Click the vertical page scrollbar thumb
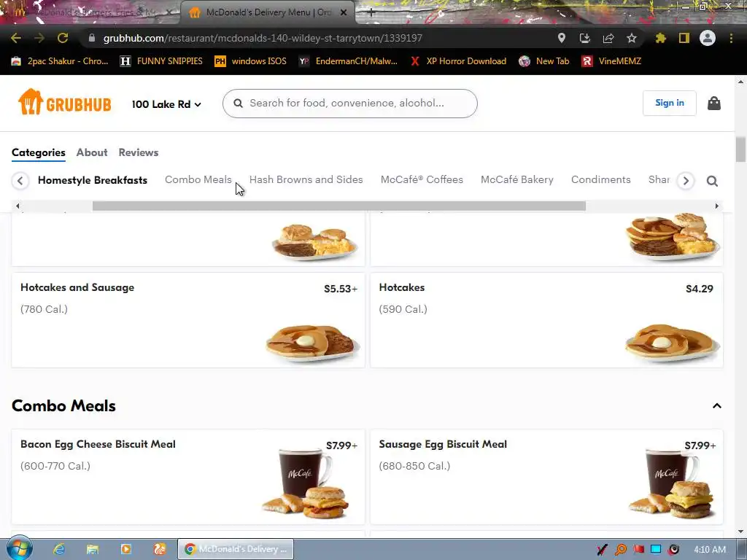Viewport: 747px width, 560px height. click(x=740, y=149)
